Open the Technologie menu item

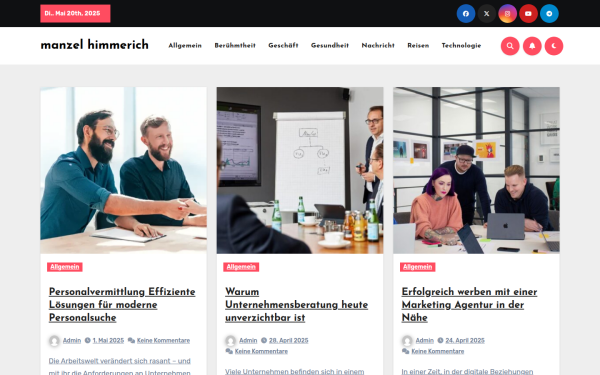(461, 46)
